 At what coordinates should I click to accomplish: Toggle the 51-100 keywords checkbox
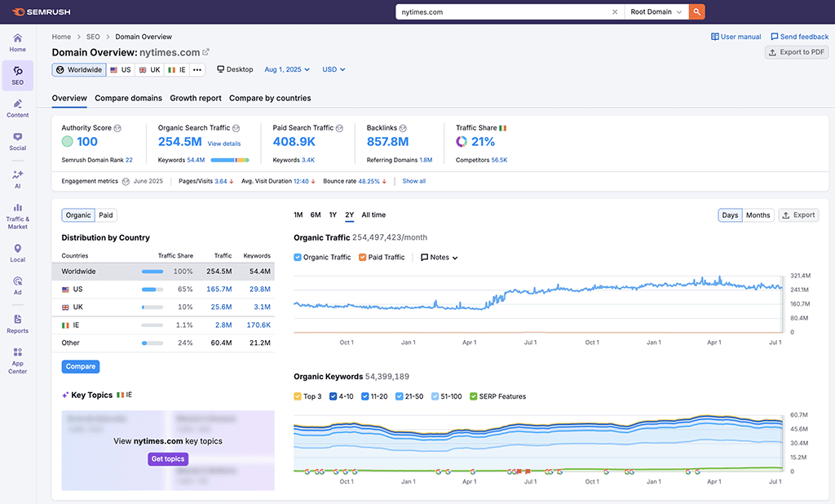pyautogui.click(x=435, y=396)
